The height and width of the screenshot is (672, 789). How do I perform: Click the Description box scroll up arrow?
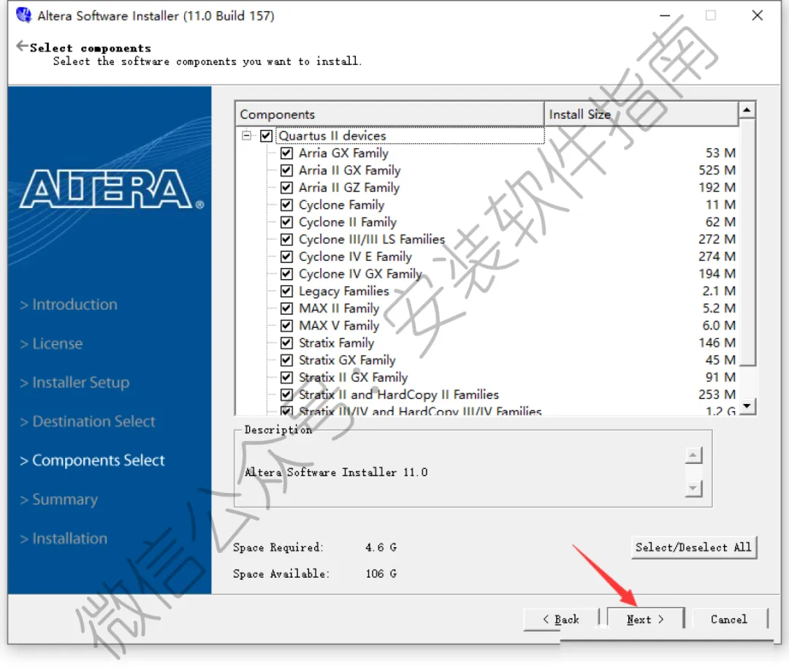click(693, 456)
